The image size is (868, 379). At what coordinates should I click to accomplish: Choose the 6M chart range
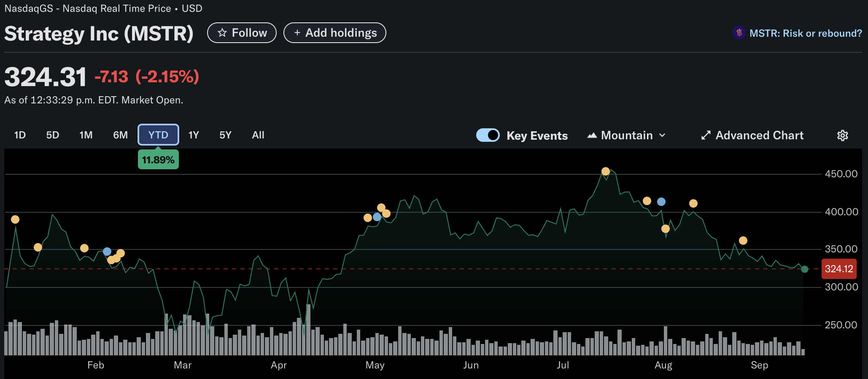tap(120, 135)
